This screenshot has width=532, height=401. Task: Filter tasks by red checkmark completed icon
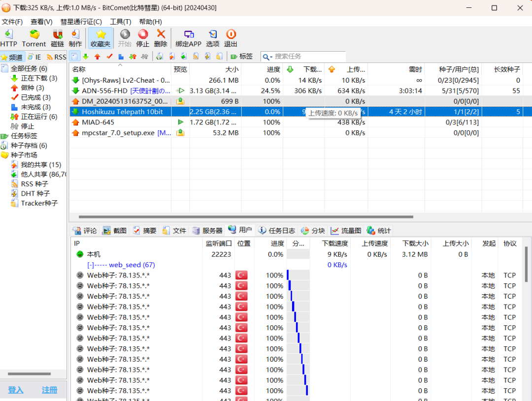[x=109, y=56]
